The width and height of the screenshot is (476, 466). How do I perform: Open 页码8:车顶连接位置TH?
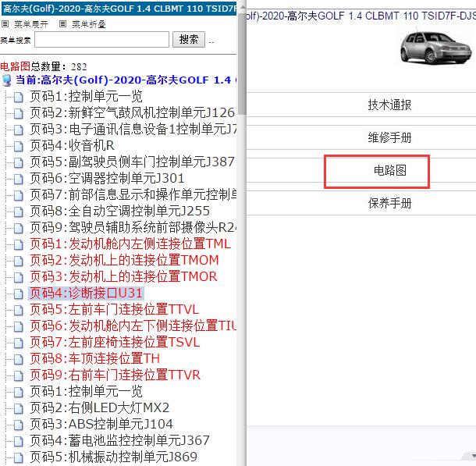click(x=94, y=359)
